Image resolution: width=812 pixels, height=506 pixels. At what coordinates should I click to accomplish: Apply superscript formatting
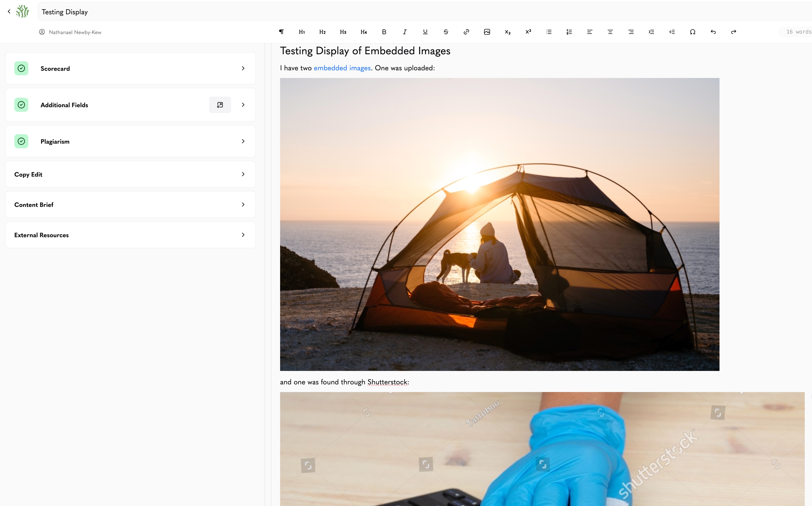click(x=528, y=32)
